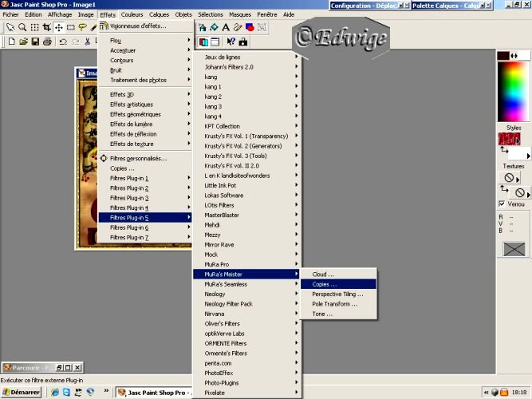Viewport: 532px width, 399px height.
Task: Select Mehdi plug-in entry
Action: click(246, 225)
